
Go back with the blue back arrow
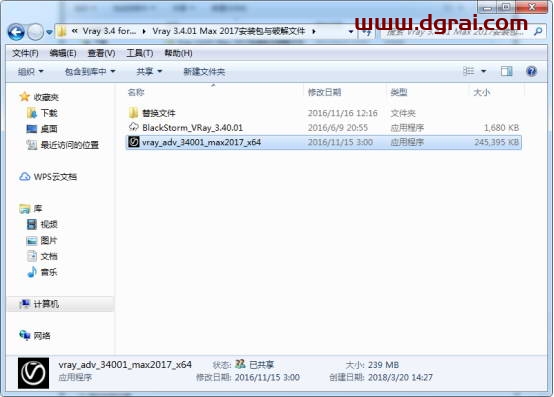click(x=16, y=32)
